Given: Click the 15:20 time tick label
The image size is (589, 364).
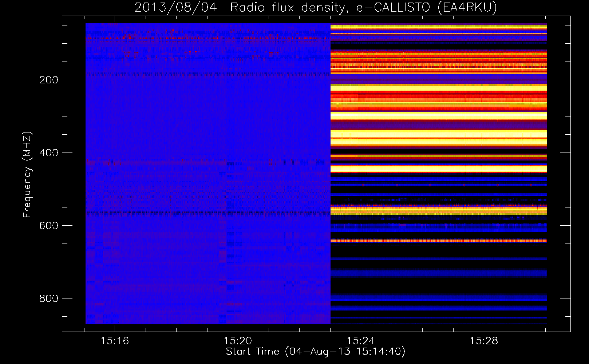Looking at the screenshot, I should click(x=238, y=341).
